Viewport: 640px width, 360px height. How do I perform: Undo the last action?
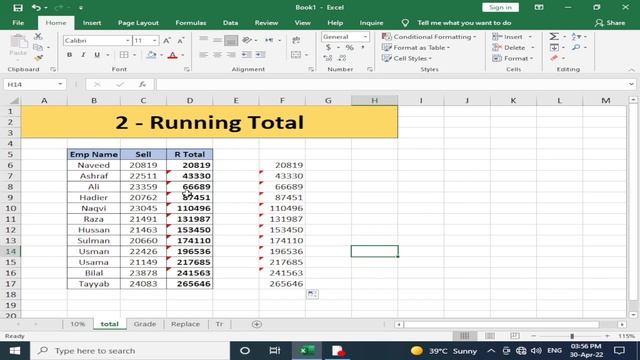pyautogui.click(x=36, y=7)
